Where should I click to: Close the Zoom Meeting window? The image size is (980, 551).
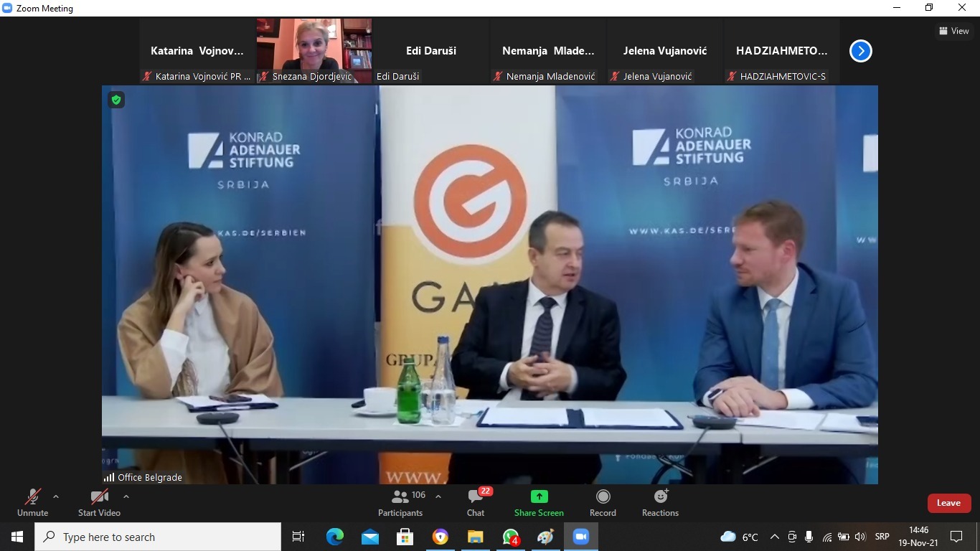(x=963, y=8)
